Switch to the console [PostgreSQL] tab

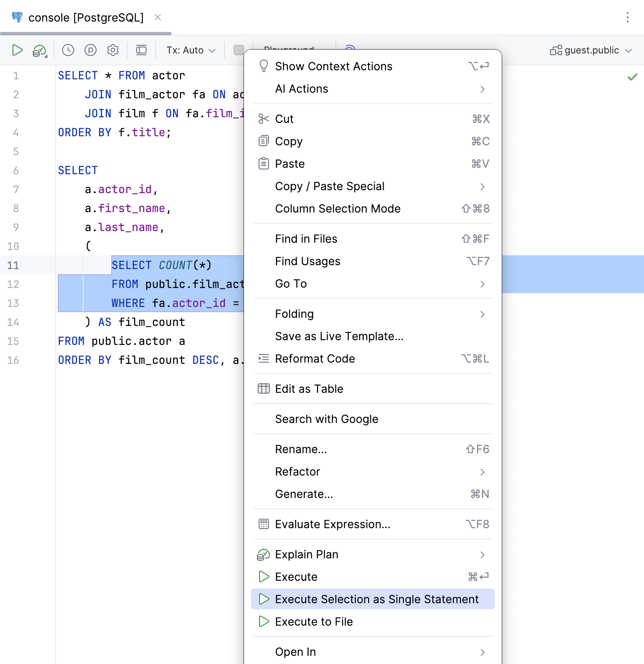click(x=85, y=17)
